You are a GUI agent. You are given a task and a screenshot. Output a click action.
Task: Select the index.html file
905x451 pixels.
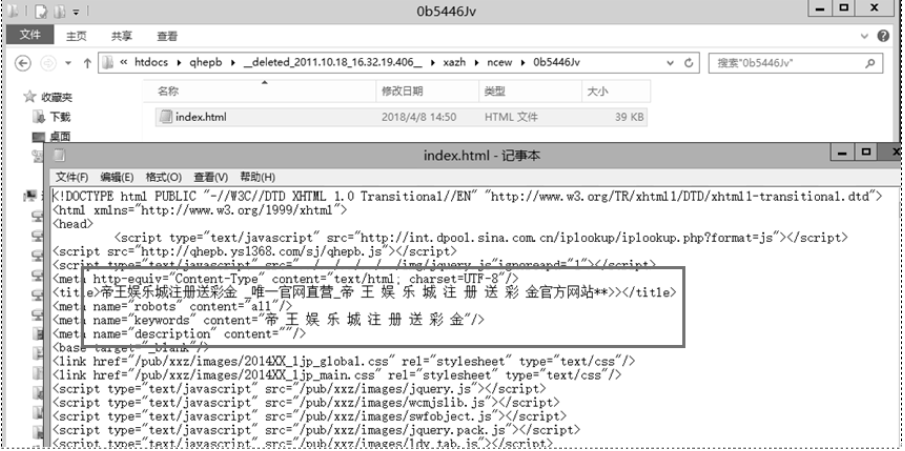(402, 117)
